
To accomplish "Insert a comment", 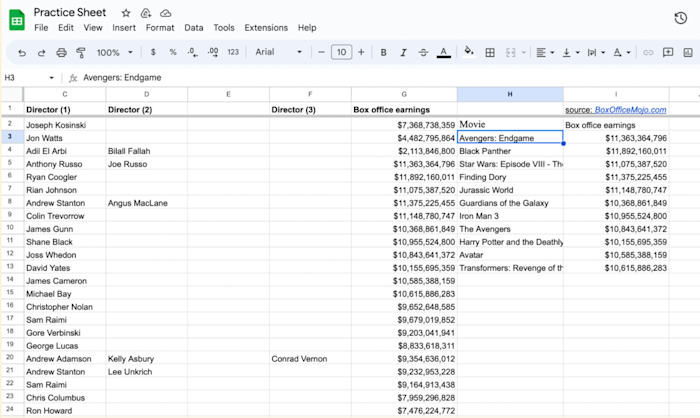I will [x=668, y=53].
